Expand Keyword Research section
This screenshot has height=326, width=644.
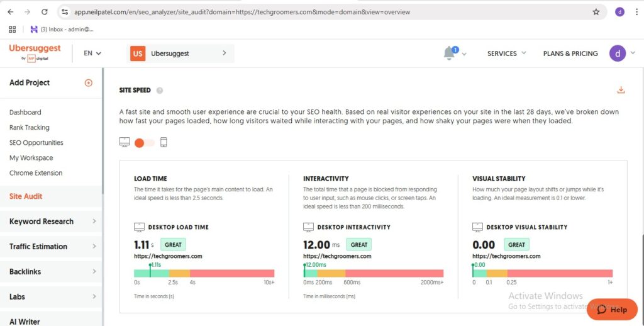coord(51,221)
